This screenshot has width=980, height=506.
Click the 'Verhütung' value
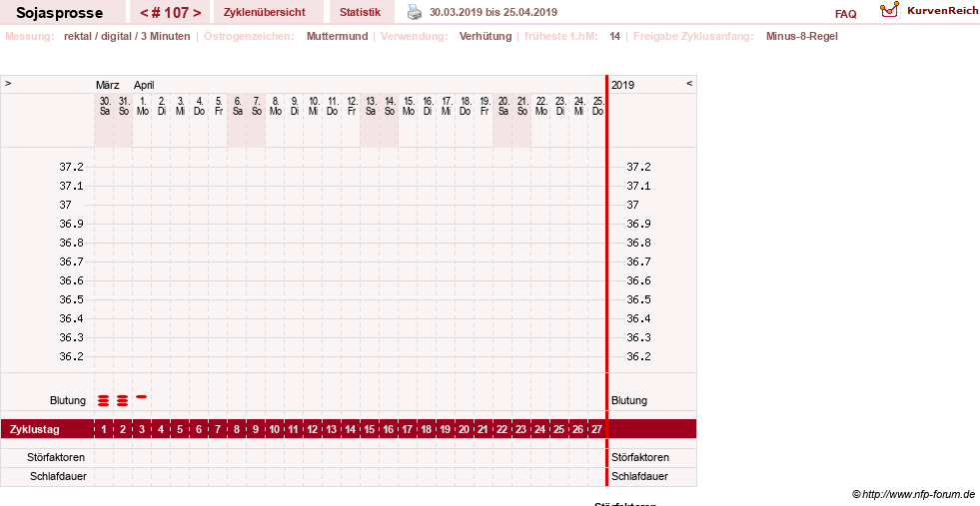pos(485,36)
